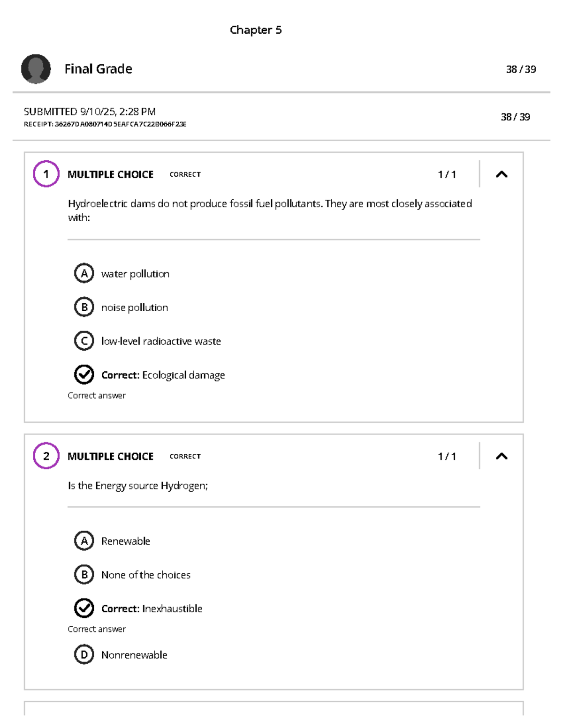Select option B noise pollution

[x=84, y=307]
